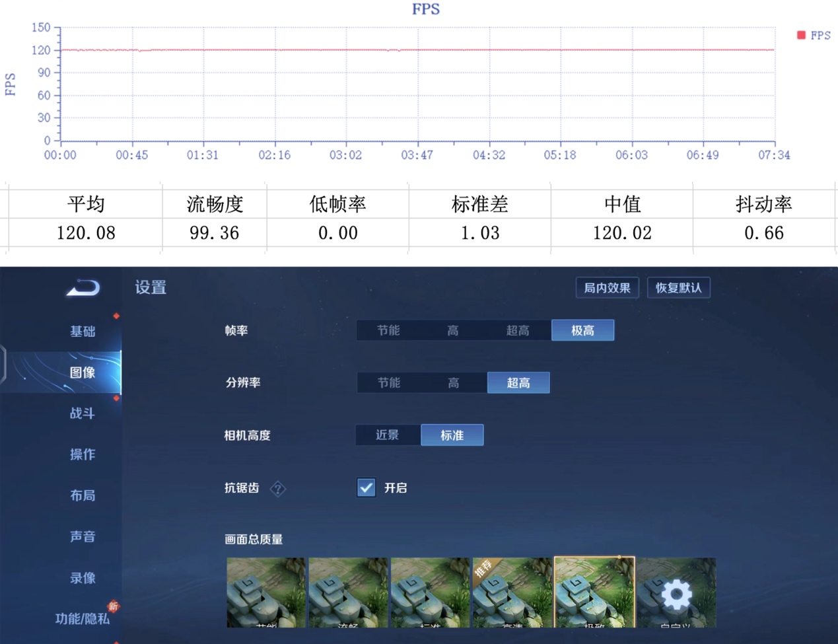Image resolution: width=838 pixels, height=644 pixels.
Task: Switch to the 战斗 settings tab
Action: (x=83, y=413)
